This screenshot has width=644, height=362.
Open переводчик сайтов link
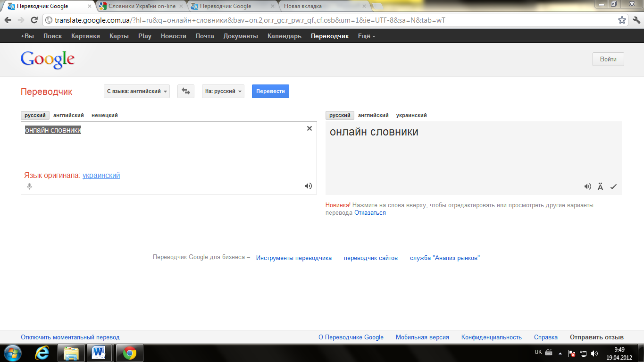point(371,258)
